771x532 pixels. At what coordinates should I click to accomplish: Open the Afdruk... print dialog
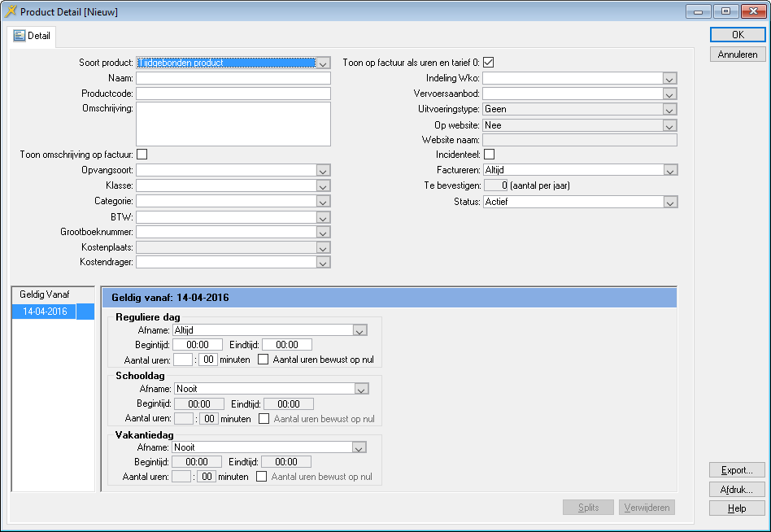(x=737, y=490)
